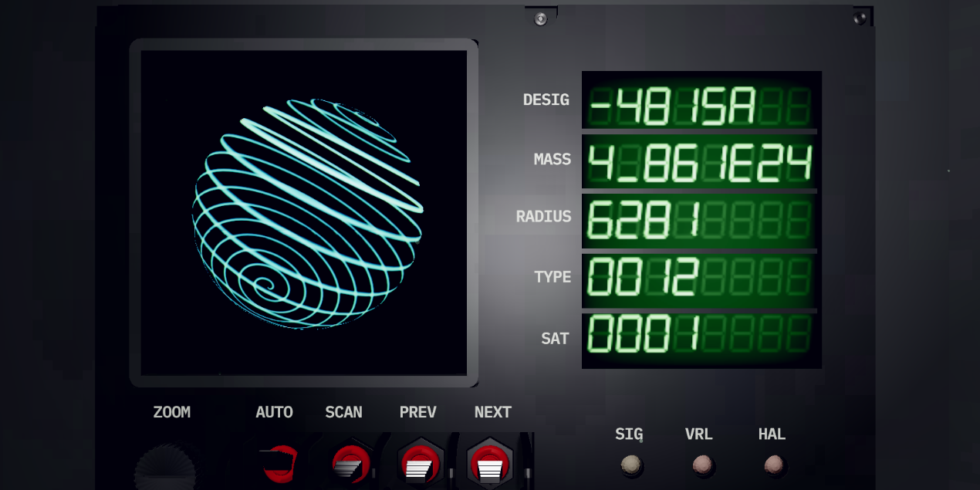Push the SCAN red button
The height and width of the screenshot is (490, 980).
click(350, 464)
